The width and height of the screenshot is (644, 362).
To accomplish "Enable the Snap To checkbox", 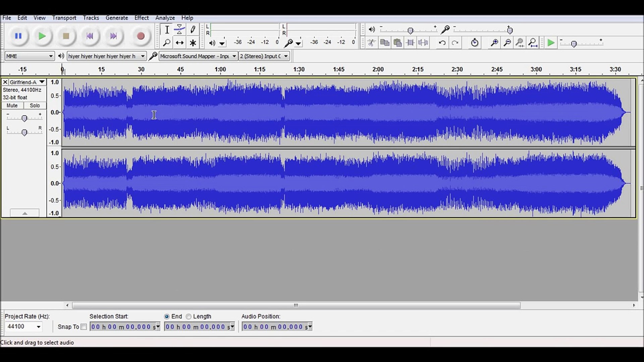I will (84, 327).
